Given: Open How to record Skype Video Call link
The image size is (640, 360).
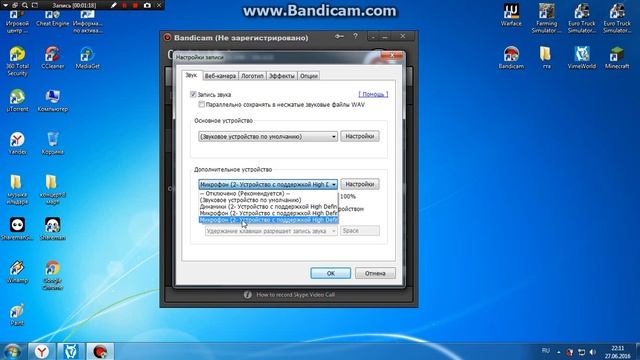Looking at the screenshot, I should (x=296, y=295).
